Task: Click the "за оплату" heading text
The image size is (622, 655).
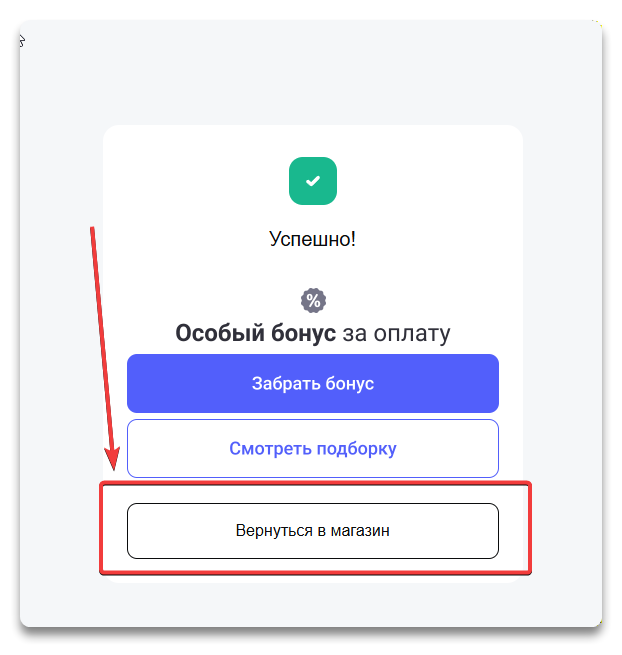Action: 396,334
